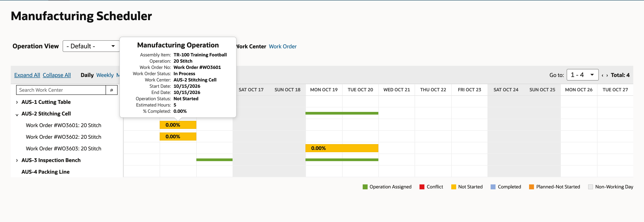The height and width of the screenshot is (222, 644).
Task: Click the WO3602 yellow 0.00% operation bar
Action: pos(178,137)
